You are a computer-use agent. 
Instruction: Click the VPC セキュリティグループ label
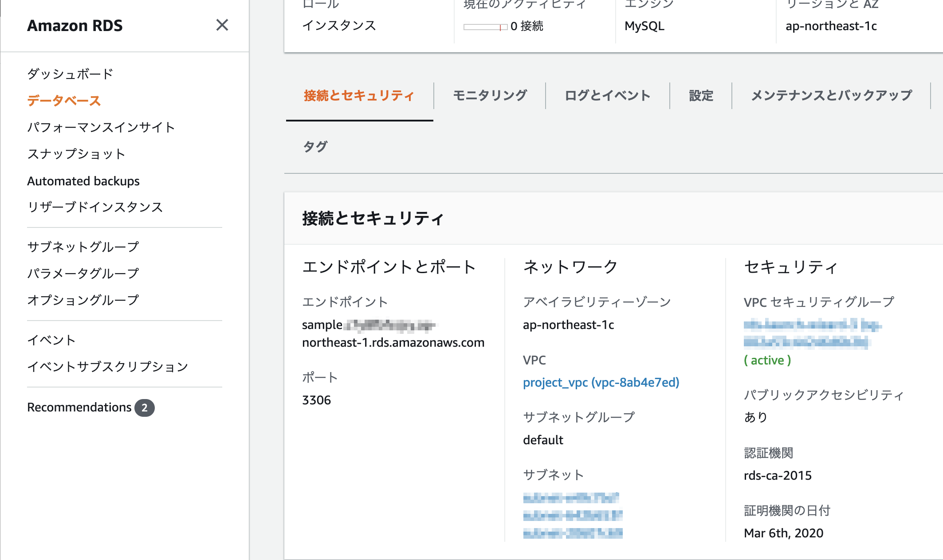(x=819, y=302)
